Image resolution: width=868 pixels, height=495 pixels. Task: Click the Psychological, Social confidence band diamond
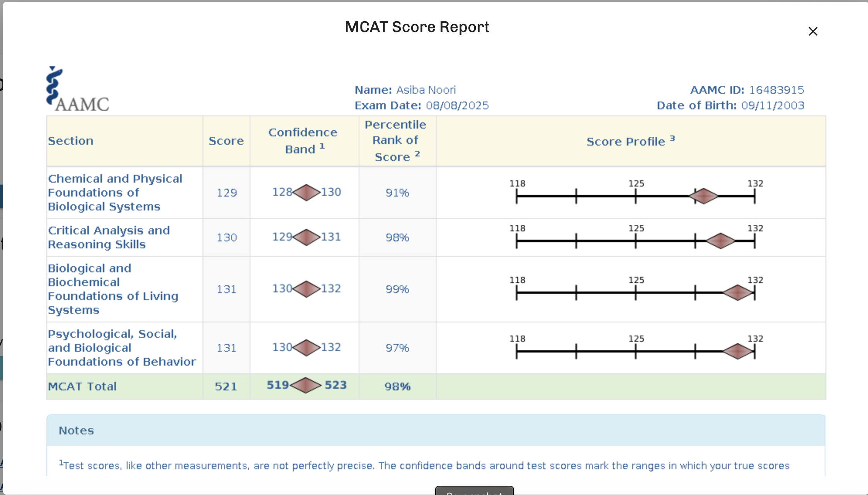[306, 348]
